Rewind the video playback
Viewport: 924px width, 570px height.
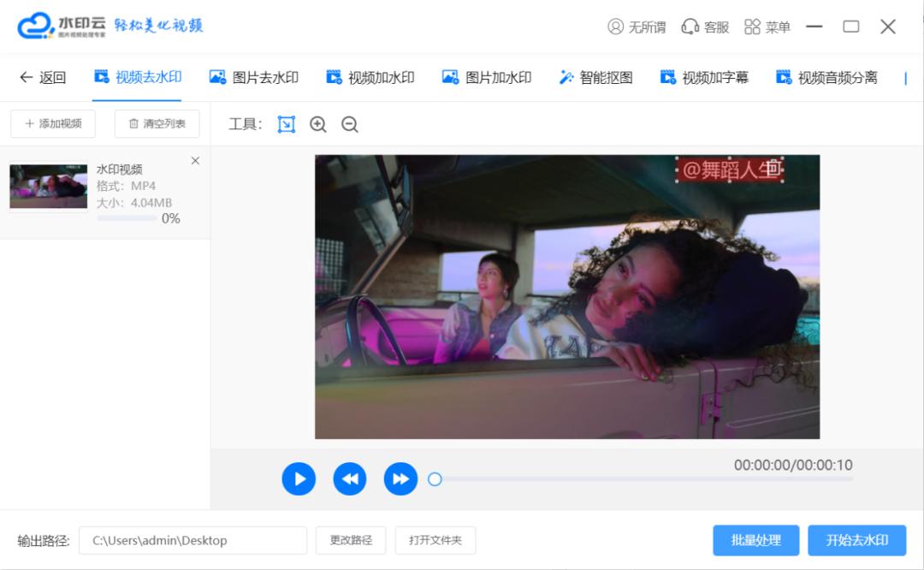349,478
